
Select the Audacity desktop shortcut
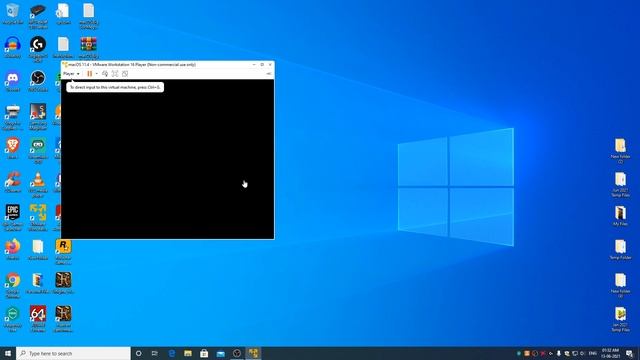[13, 47]
